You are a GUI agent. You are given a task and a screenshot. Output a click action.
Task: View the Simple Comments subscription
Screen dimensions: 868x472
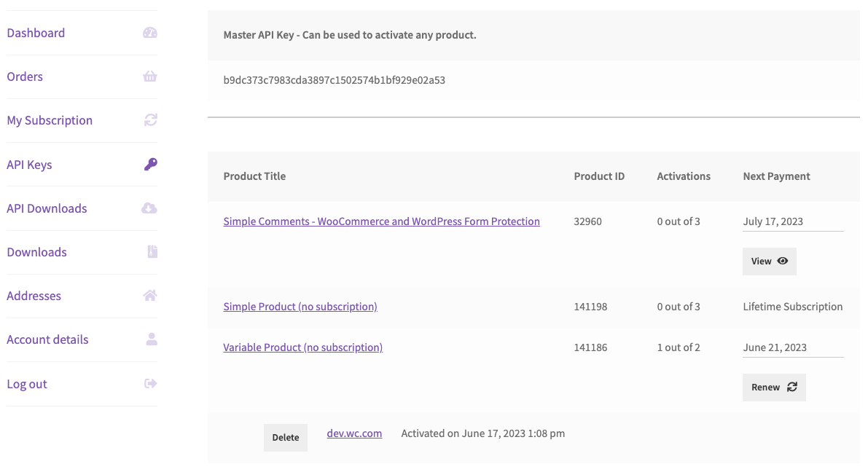click(769, 261)
